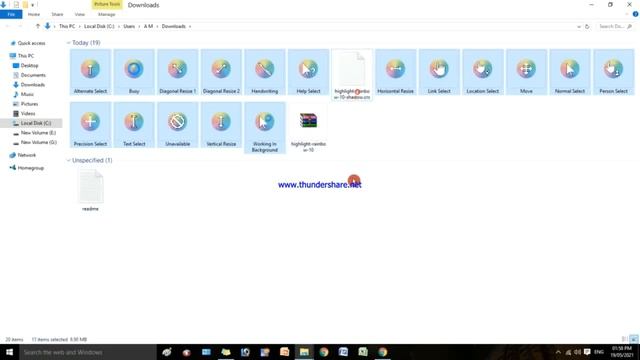640x360 pixels.
Task: Collapse the Today group
Action: [69, 43]
